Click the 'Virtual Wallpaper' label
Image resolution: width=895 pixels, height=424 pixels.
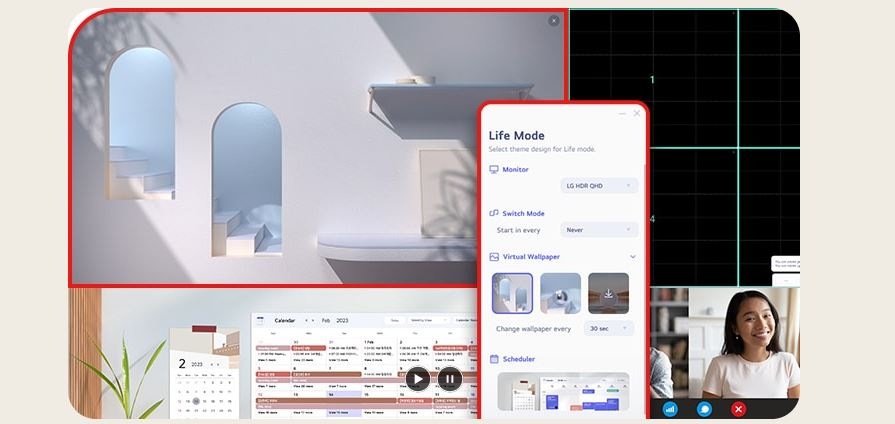click(531, 257)
